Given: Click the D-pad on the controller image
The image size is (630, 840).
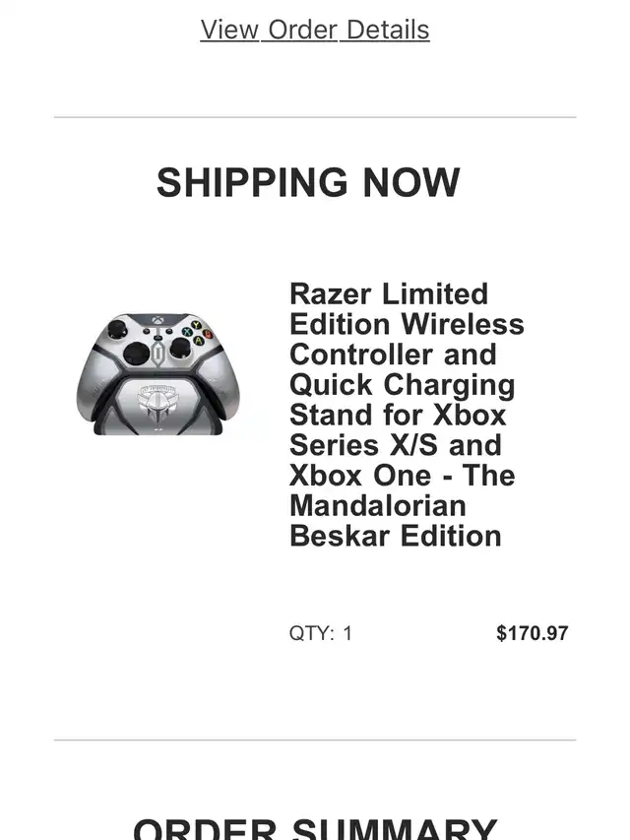Looking at the screenshot, I should click(137, 354).
